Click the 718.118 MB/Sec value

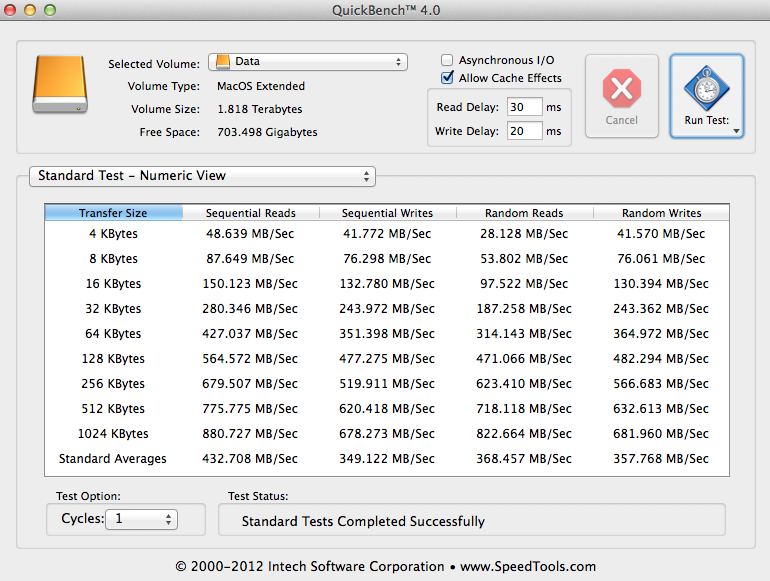click(x=524, y=409)
